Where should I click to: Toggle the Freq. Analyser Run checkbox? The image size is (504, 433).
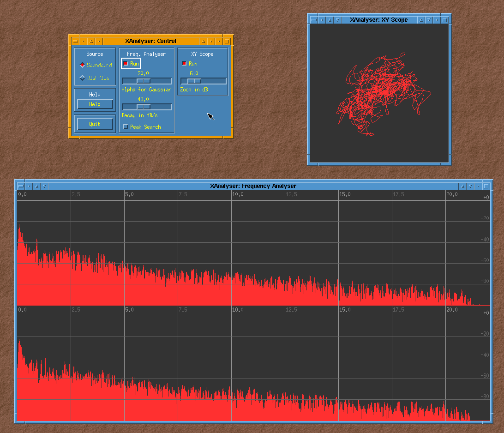126,64
